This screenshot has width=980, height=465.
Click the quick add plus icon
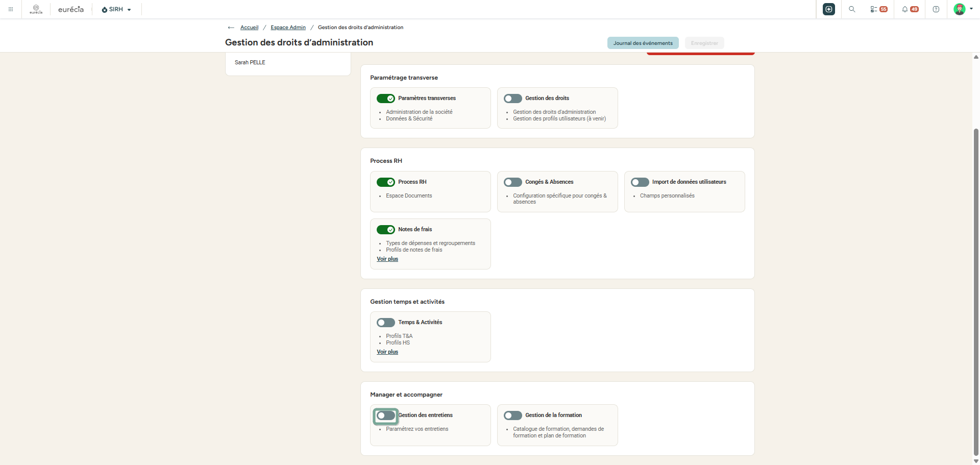pyautogui.click(x=829, y=9)
